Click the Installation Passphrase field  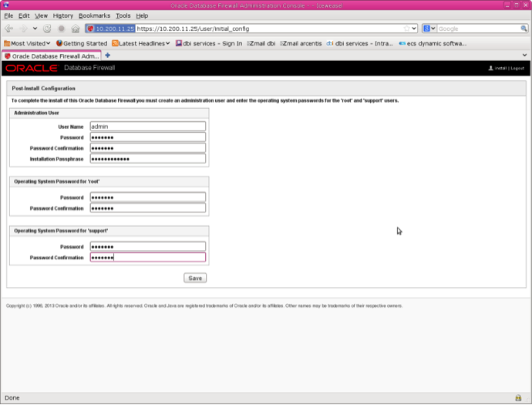click(147, 159)
